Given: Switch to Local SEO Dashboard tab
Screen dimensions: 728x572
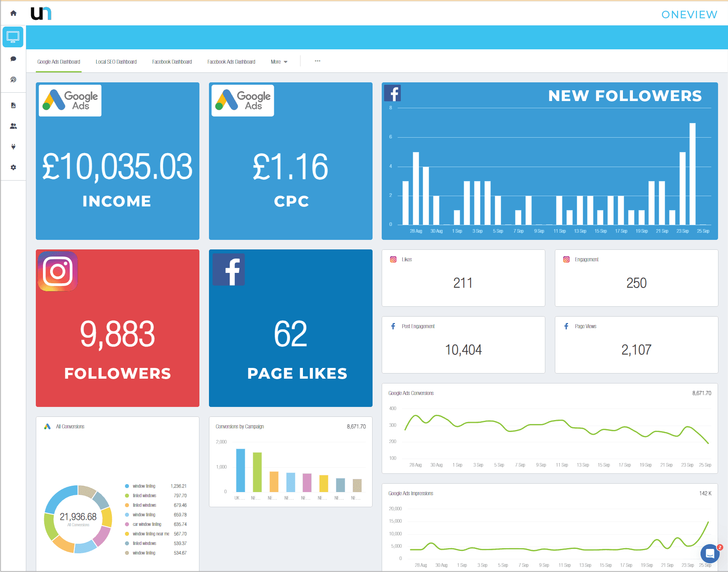Looking at the screenshot, I should (116, 62).
